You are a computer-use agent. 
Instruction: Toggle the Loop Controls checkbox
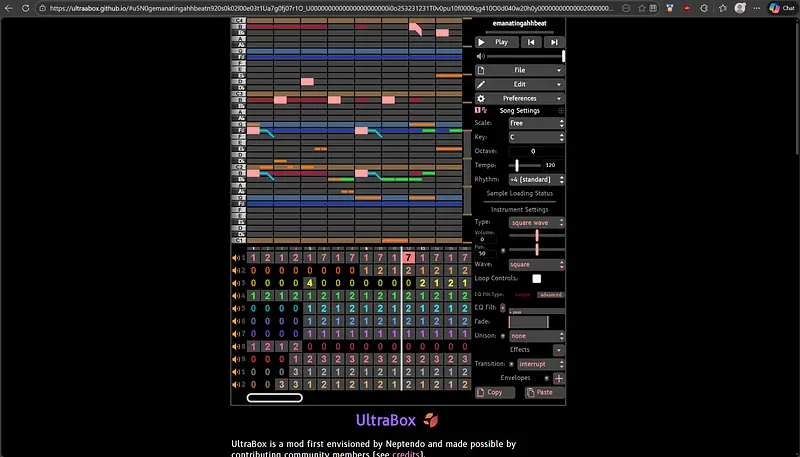click(536, 279)
